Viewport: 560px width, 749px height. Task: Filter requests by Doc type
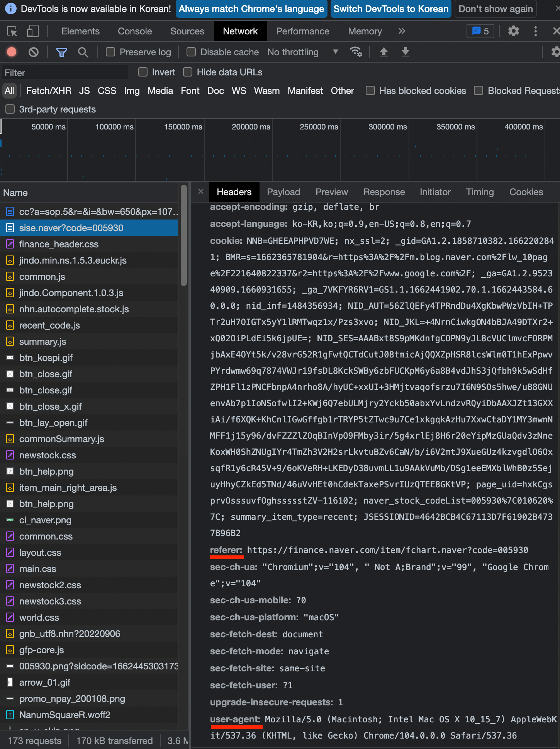[216, 91]
